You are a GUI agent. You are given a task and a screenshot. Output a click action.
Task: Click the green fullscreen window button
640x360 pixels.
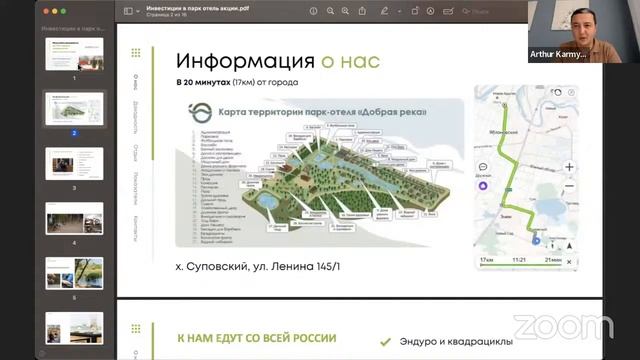[63, 11]
